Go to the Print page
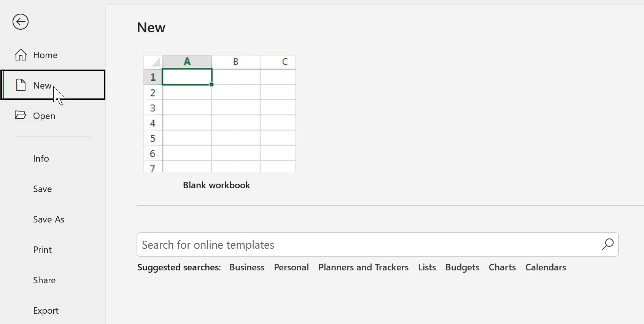The height and width of the screenshot is (324, 644). (x=43, y=250)
